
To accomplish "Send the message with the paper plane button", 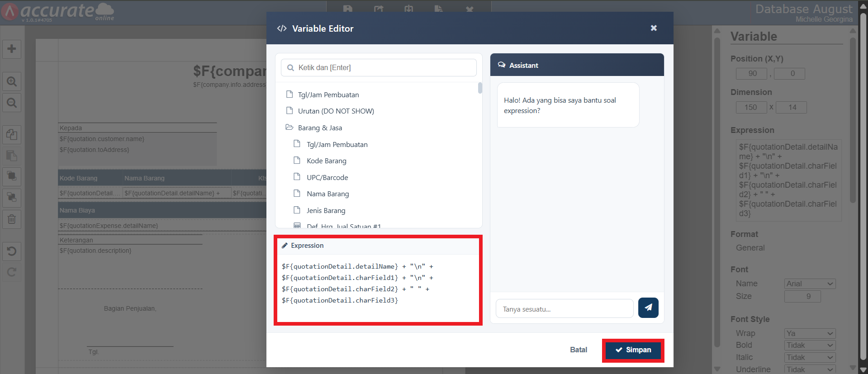I will (x=648, y=308).
